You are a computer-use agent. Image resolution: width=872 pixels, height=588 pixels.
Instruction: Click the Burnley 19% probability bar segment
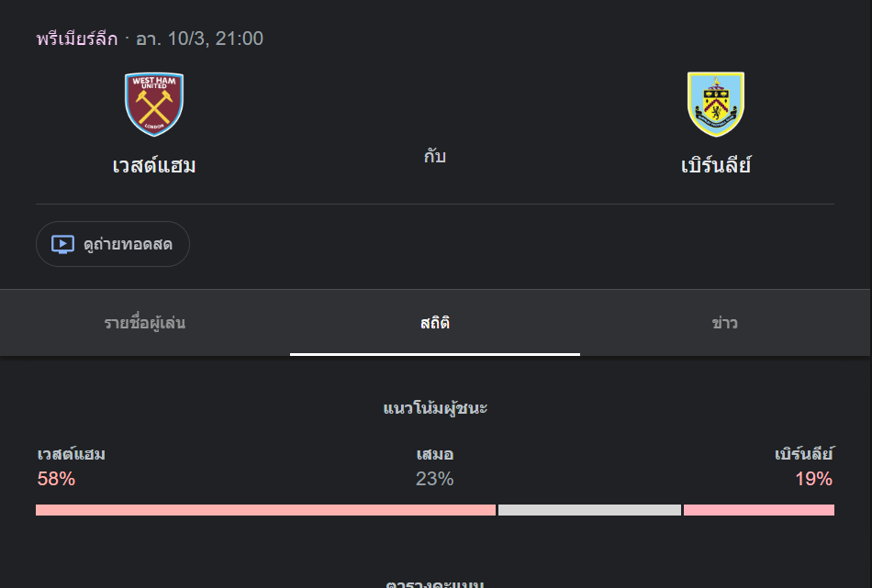click(x=758, y=510)
